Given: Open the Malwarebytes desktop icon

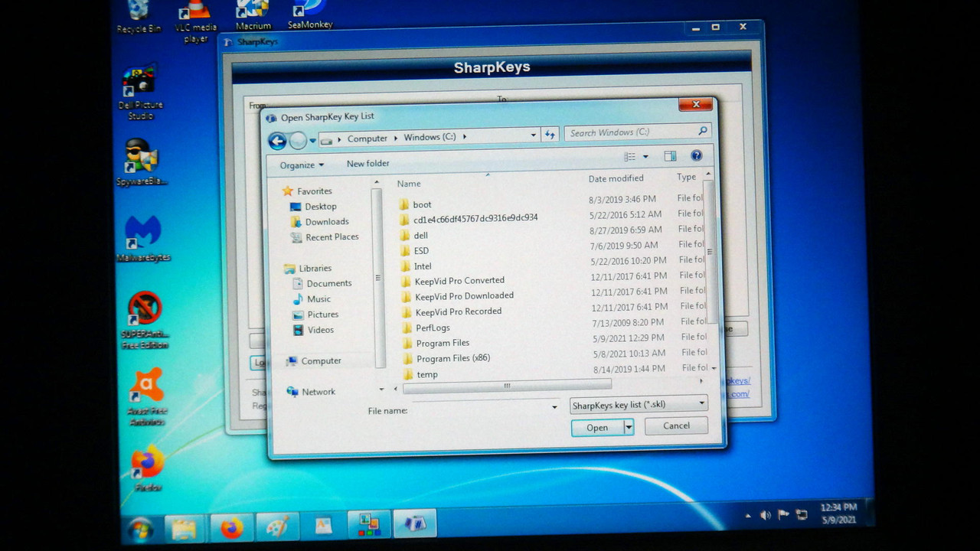Looking at the screenshot, I should click(x=143, y=240).
